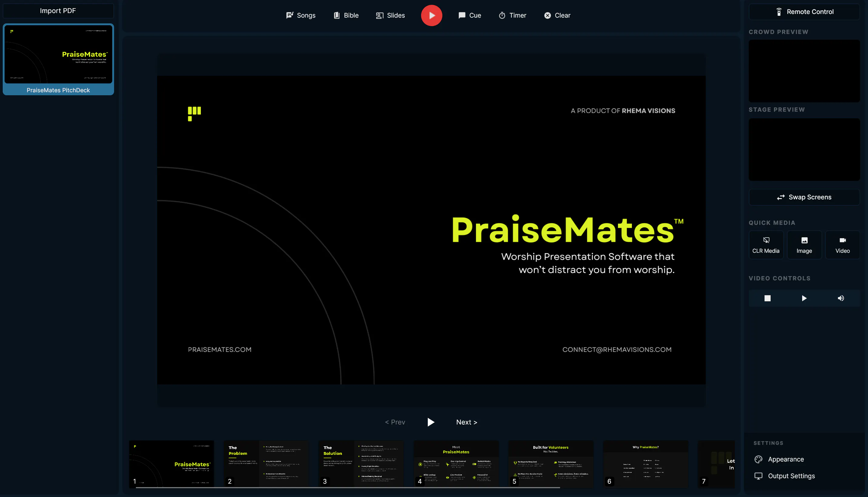Open the Bible section
868x497 pixels.
click(x=346, y=15)
